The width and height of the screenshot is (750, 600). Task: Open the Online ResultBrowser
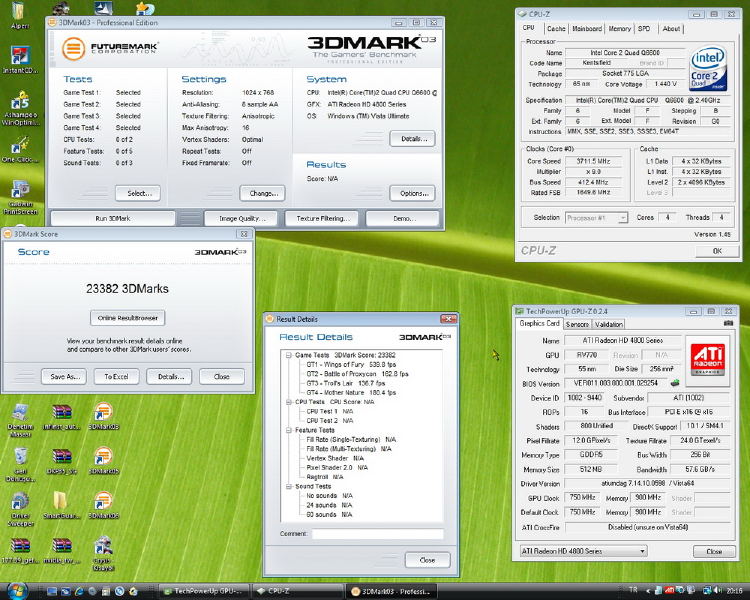coord(128,318)
